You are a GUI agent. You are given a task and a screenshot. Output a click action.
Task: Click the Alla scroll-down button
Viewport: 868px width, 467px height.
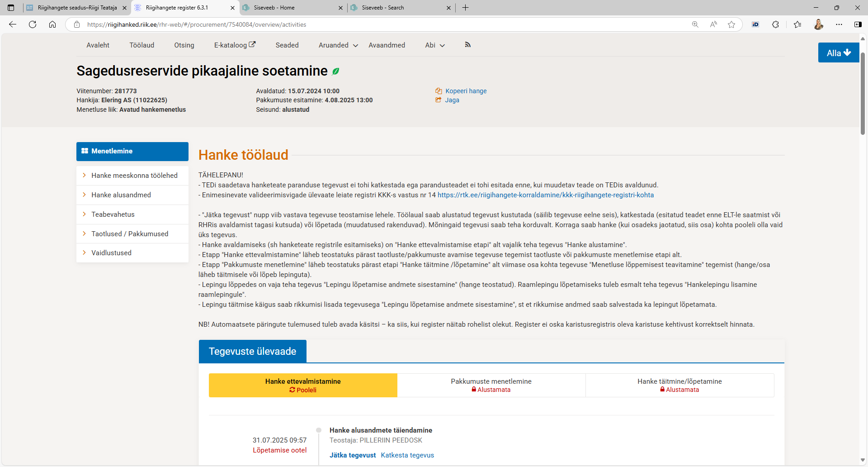(839, 53)
